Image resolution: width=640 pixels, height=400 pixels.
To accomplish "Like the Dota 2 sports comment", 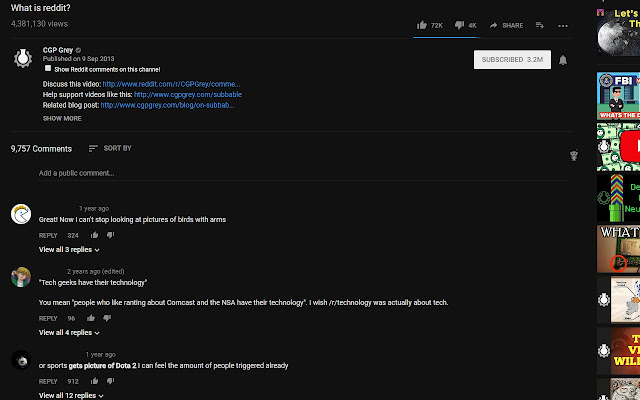I will click(94, 381).
